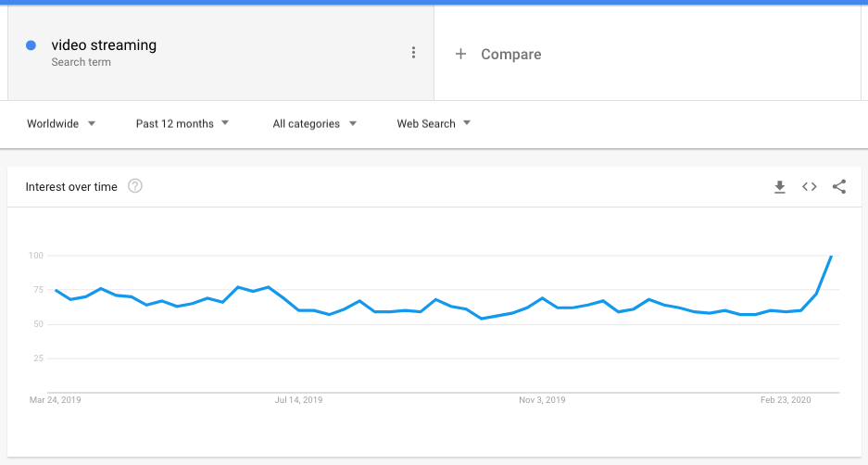The height and width of the screenshot is (465, 868).
Task: Click the chart peak at far right
Action: (x=831, y=256)
